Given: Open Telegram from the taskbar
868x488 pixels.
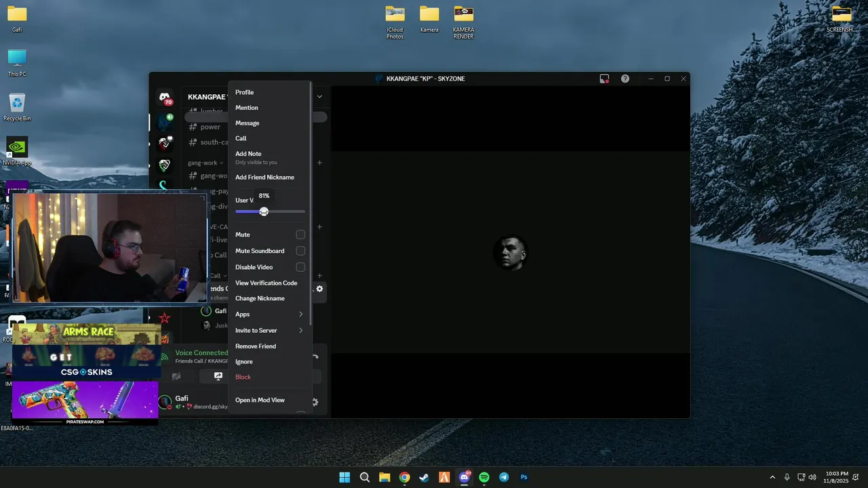Looking at the screenshot, I should tap(504, 477).
